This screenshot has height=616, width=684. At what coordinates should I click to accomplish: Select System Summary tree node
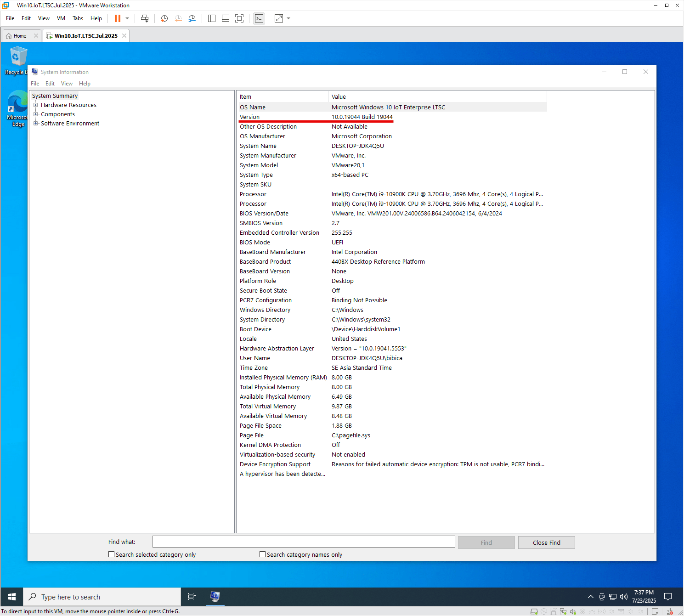pyautogui.click(x=55, y=96)
